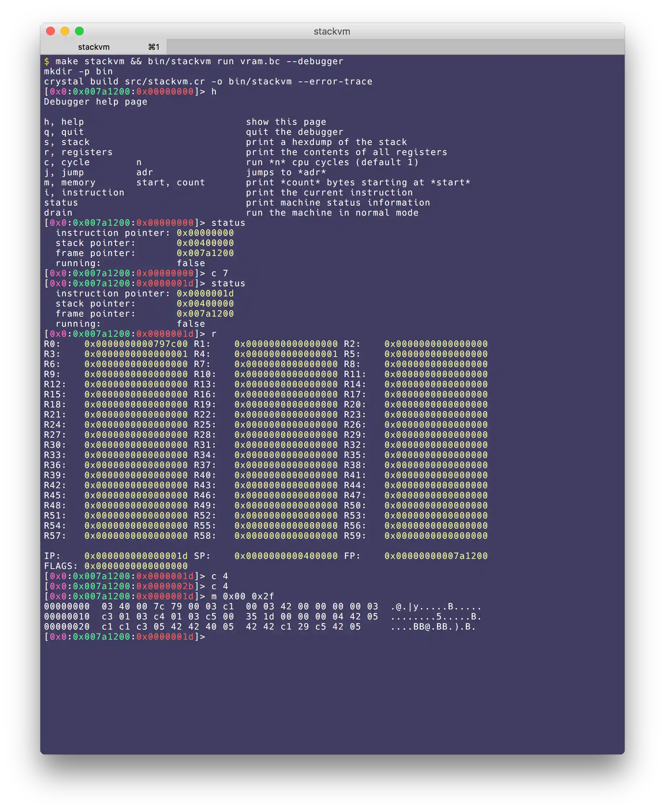Click the 'm, memory' help entry
Viewport: 665px width, 812px height.
(69, 182)
